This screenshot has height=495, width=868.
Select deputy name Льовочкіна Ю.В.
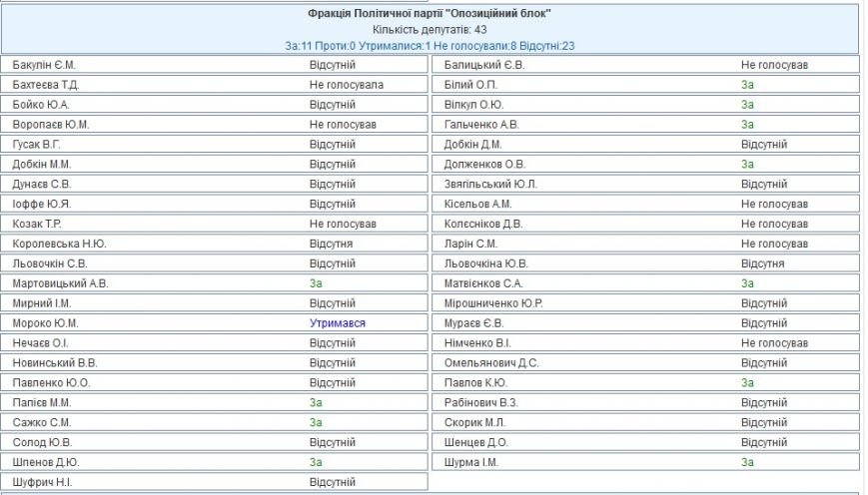click(x=486, y=264)
